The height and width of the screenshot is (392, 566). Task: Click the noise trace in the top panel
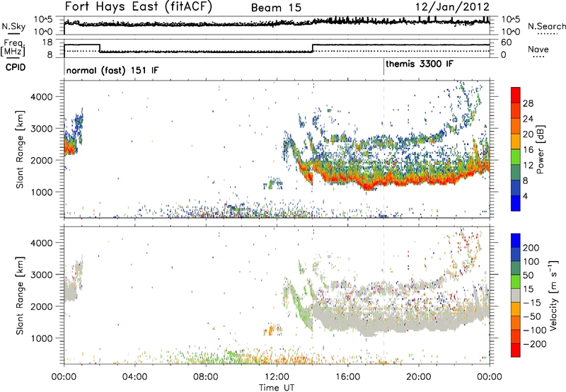(277, 23)
